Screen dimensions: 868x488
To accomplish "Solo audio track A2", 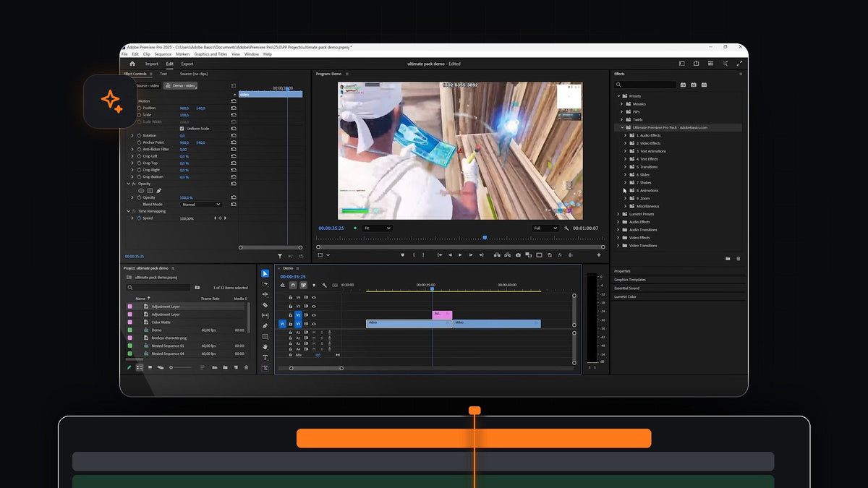I will [321, 338].
